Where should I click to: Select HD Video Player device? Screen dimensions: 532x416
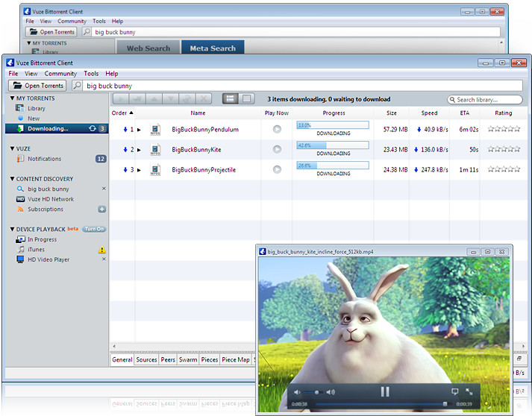pos(48,259)
